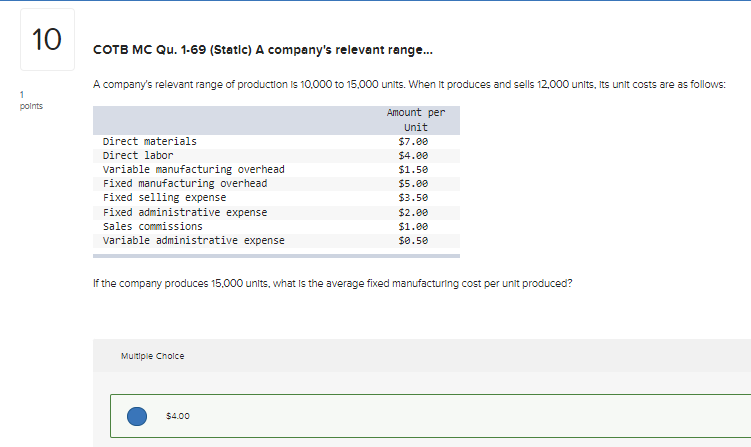Click the Multiple Choice section header

pyautogui.click(x=152, y=356)
